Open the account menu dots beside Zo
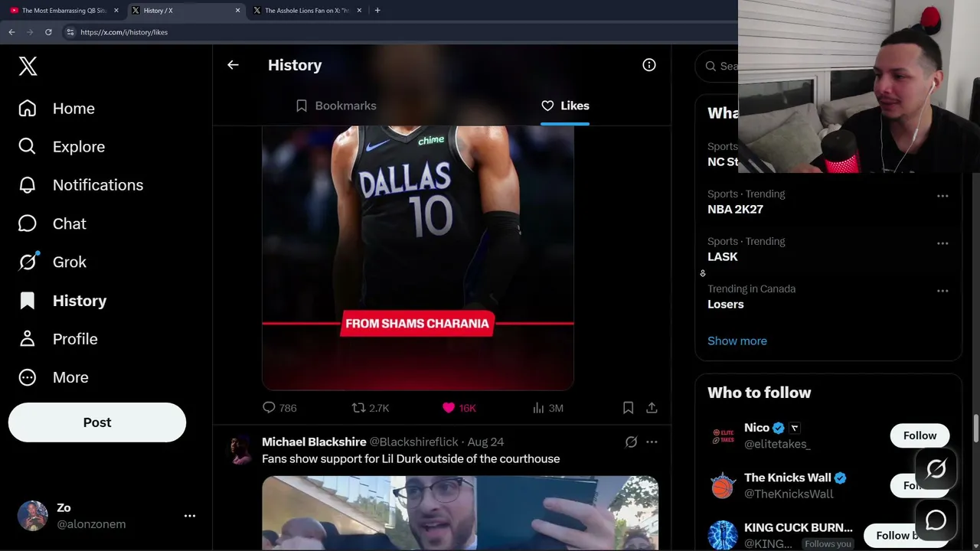This screenshot has width=980, height=551. [190, 516]
